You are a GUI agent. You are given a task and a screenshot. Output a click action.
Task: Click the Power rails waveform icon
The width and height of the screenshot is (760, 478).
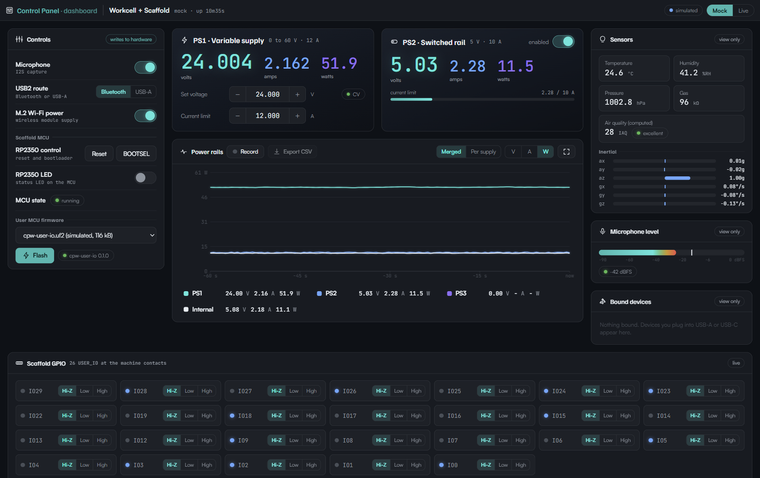(x=184, y=152)
